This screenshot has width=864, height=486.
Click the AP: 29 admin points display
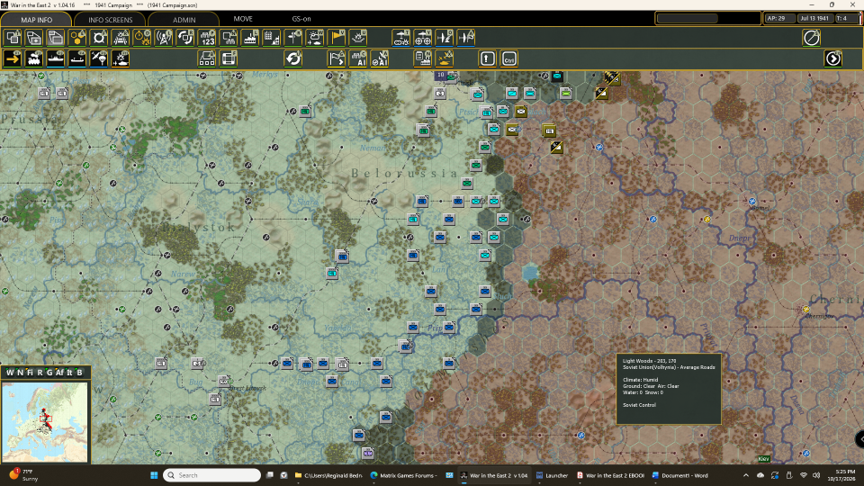click(779, 18)
